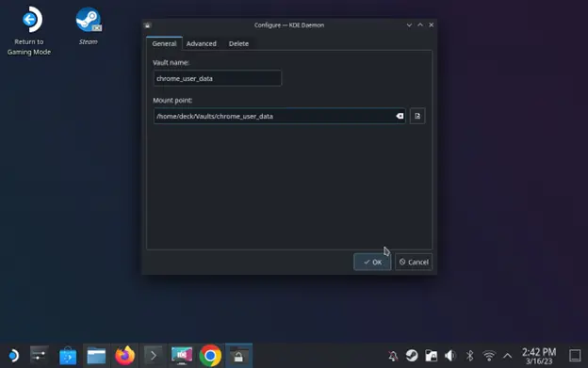Open folder browser for mount point
This screenshot has height=368, width=588.
point(417,116)
